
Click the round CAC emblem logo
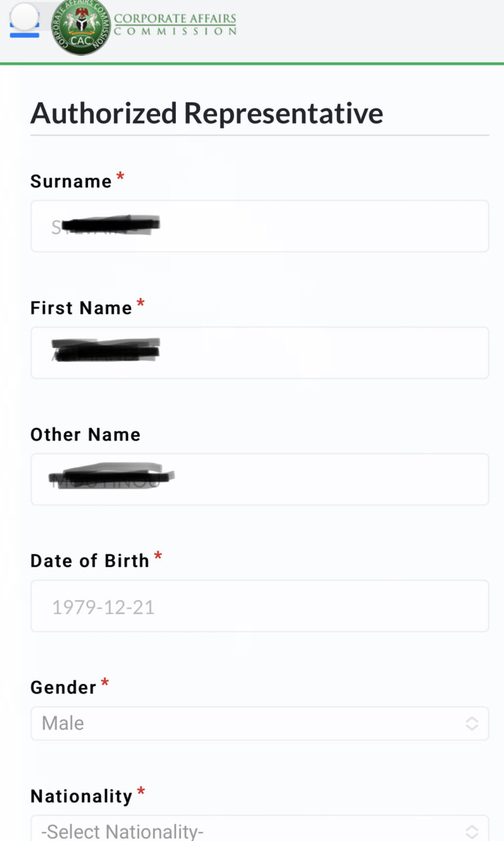point(81,26)
